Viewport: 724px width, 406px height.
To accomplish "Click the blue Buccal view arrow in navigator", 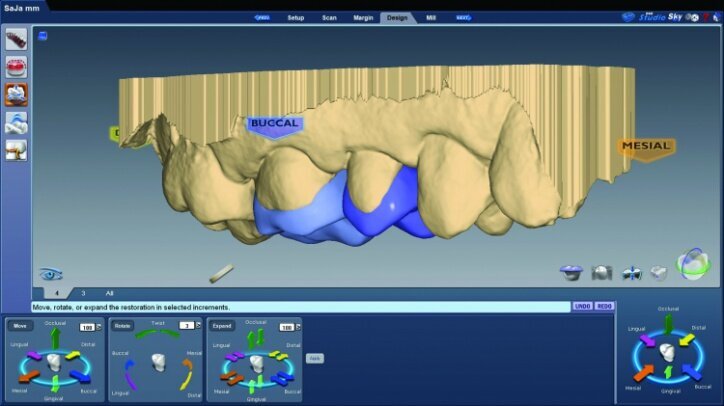I will pos(692,372).
